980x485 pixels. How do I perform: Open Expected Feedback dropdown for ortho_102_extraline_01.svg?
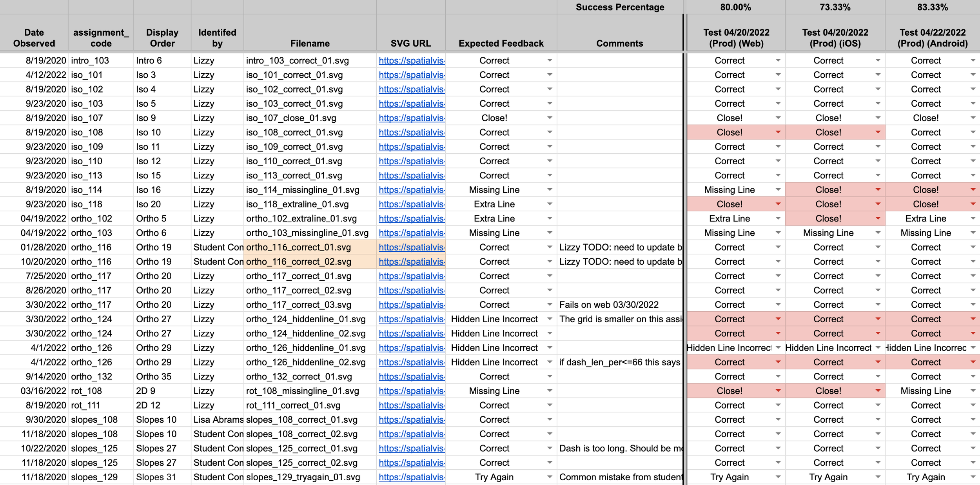point(550,218)
